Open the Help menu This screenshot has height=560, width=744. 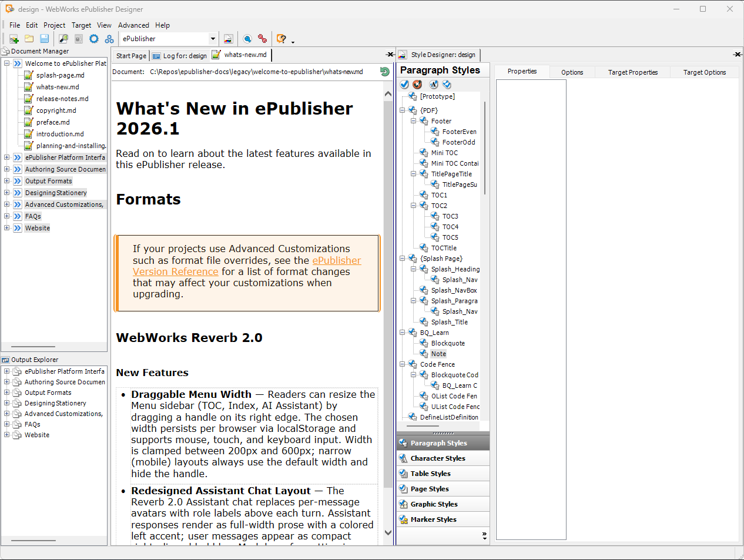[x=163, y=25]
